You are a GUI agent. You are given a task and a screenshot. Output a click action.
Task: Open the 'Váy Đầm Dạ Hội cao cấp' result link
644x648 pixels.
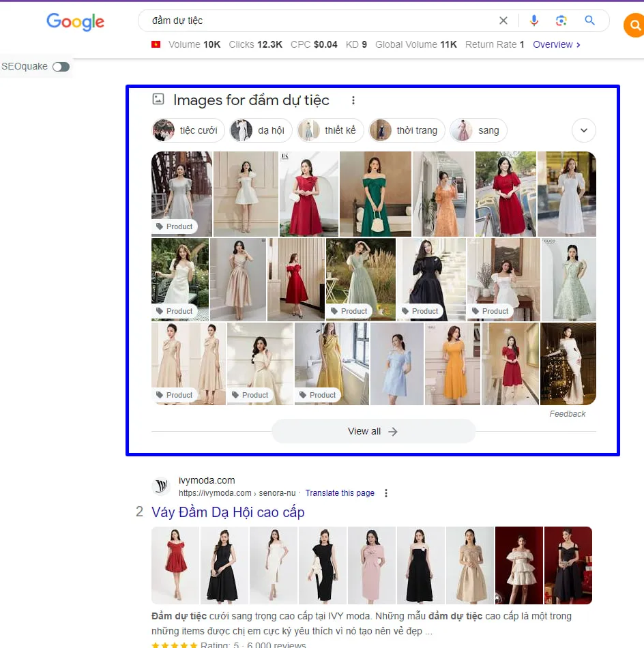228,512
